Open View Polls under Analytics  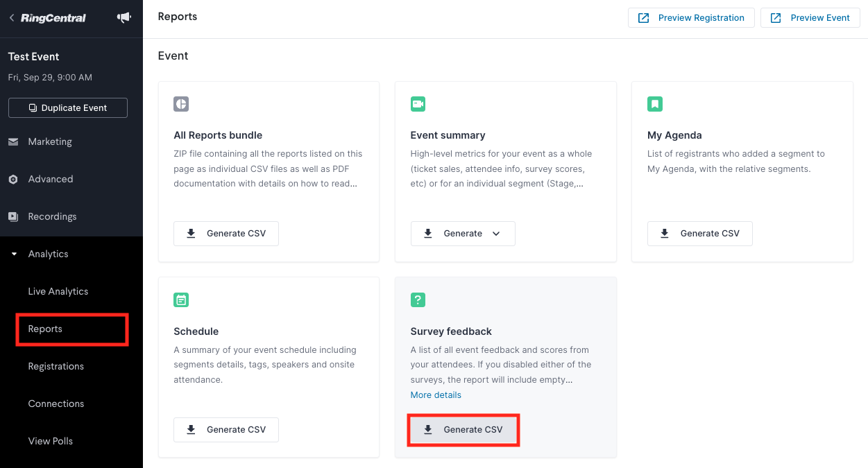pos(51,442)
